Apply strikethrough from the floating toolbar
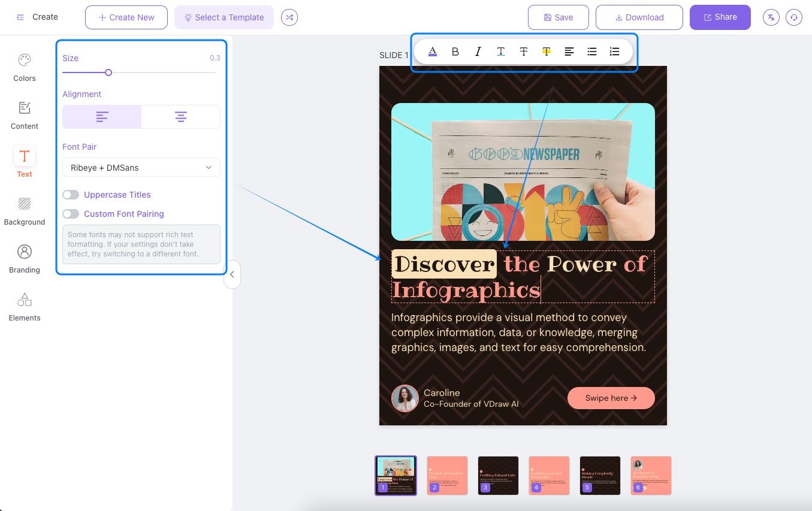The image size is (812, 511). tap(523, 52)
